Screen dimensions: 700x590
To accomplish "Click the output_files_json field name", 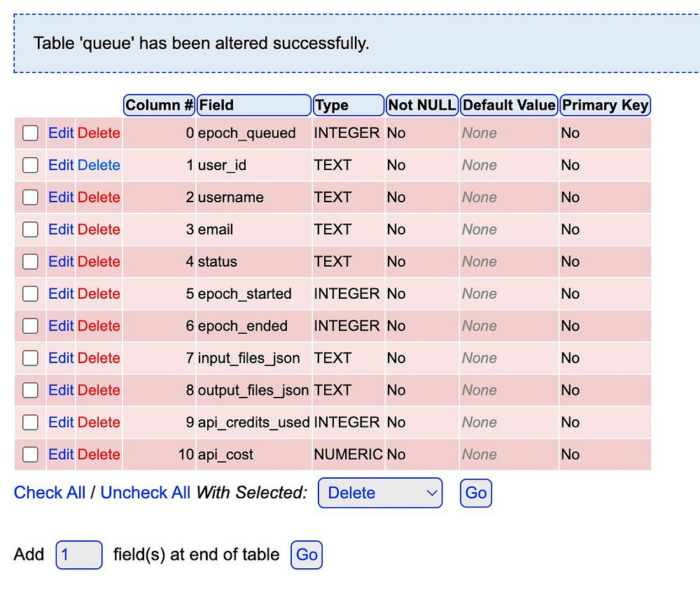I will 253,390.
